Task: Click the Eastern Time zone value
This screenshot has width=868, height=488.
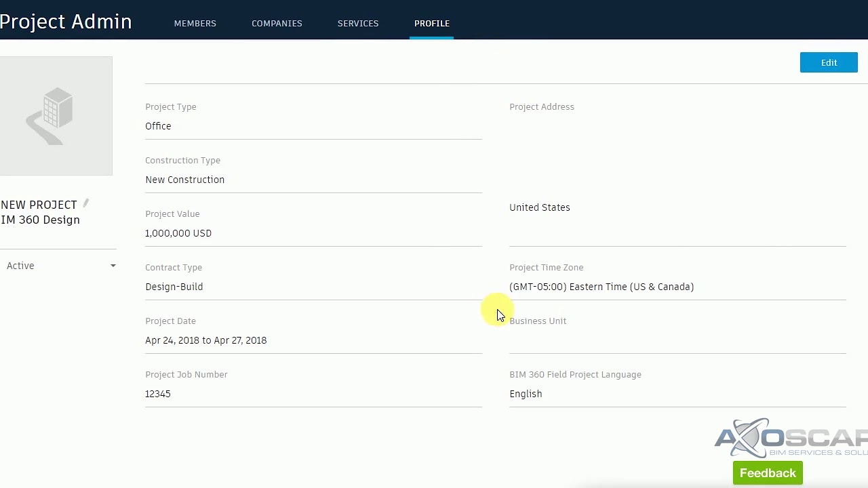Action: (x=601, y=287)
